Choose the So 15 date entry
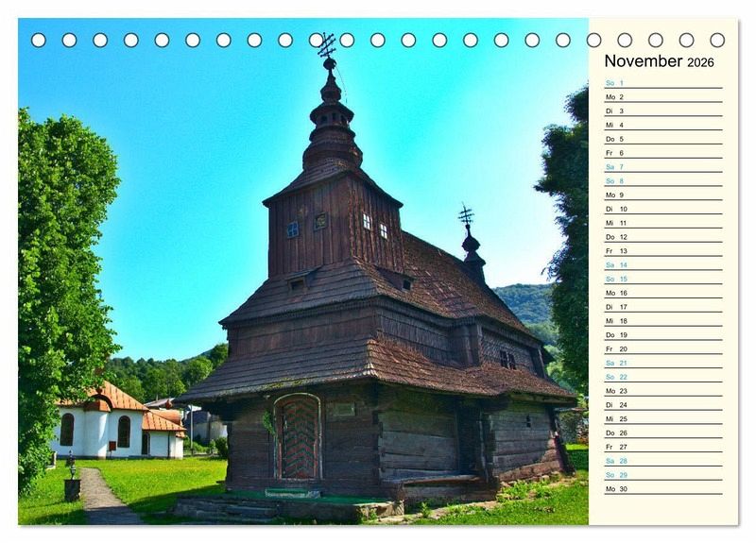Screen dimensions: 756x543 click(x=661, y=279)
